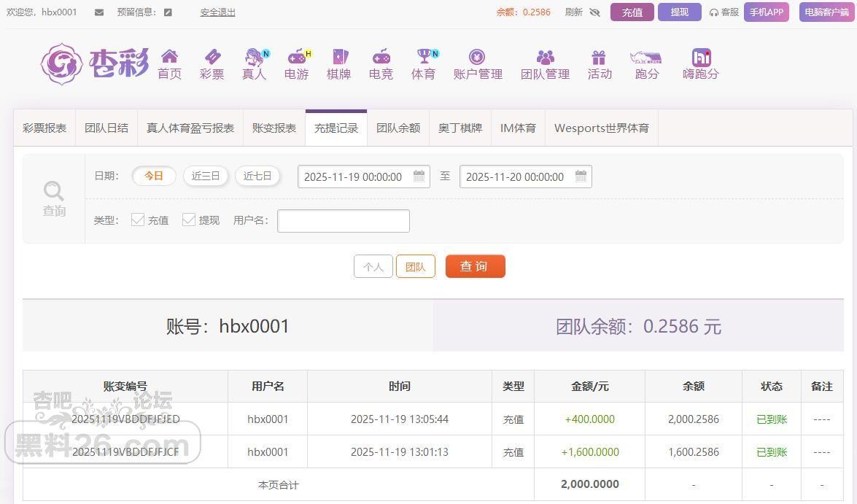Viewport: 857px width, 504px height.
Task: Click the 用户名 input field
Action: (343, 221)
